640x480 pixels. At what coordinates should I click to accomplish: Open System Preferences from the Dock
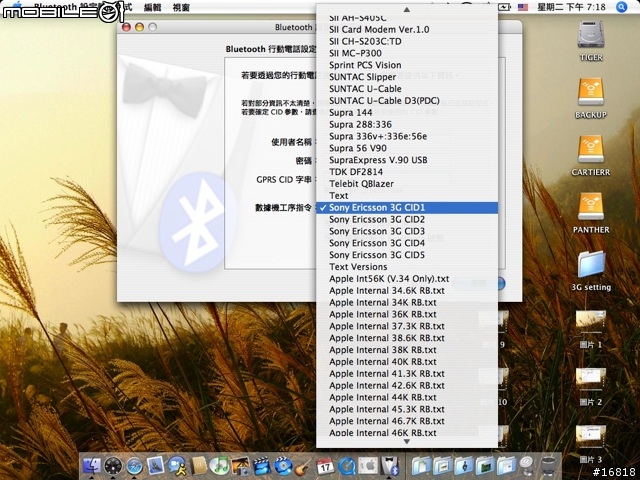tap(368, 466)
